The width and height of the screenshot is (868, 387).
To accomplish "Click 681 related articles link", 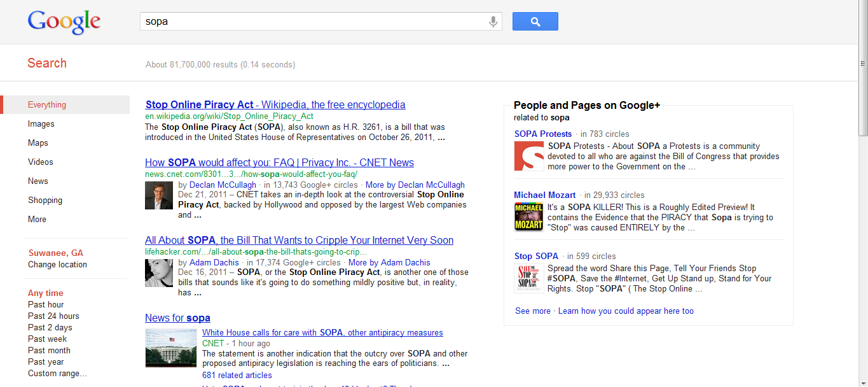I will [x=237, y=376].
